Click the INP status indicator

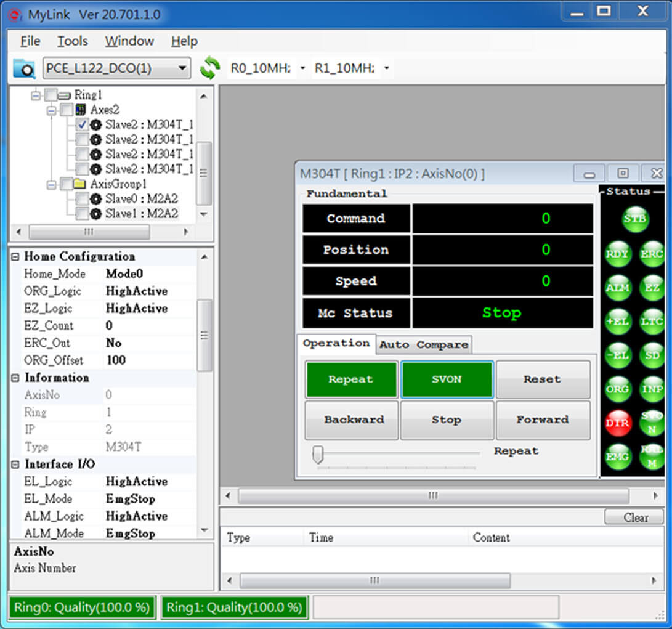pos(652,389)
